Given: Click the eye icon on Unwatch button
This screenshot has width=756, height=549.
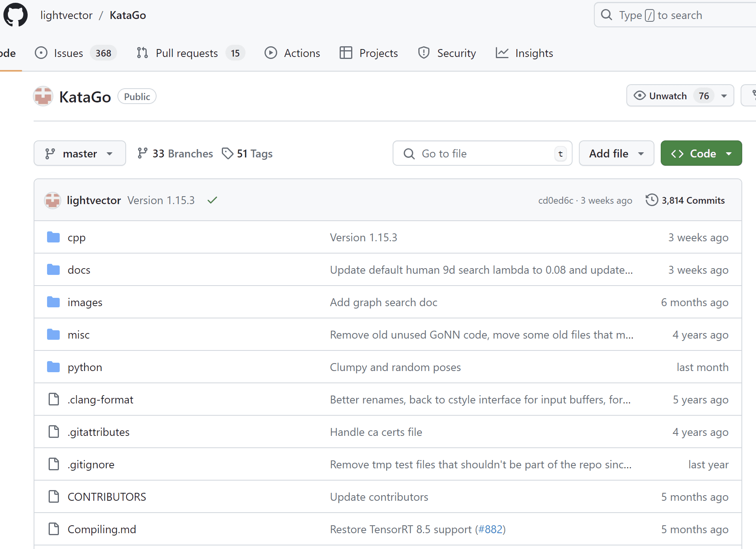Looking at the screenshot, I should point(639,96).
